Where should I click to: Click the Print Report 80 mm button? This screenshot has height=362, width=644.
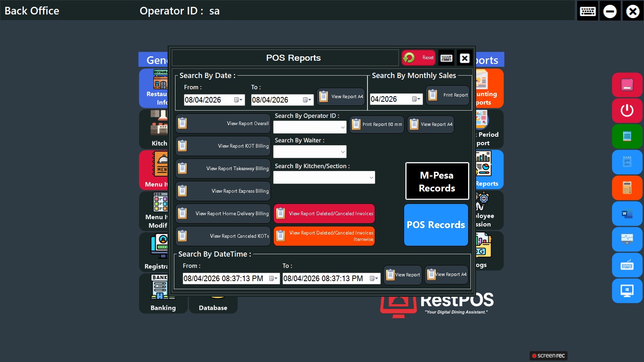coord(377,125)
